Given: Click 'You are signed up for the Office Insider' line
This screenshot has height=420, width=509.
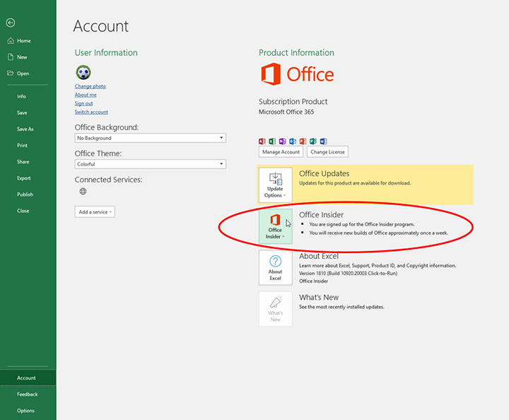Looking at the screenshot, I should pyautogui.click(x=362, y=224).
